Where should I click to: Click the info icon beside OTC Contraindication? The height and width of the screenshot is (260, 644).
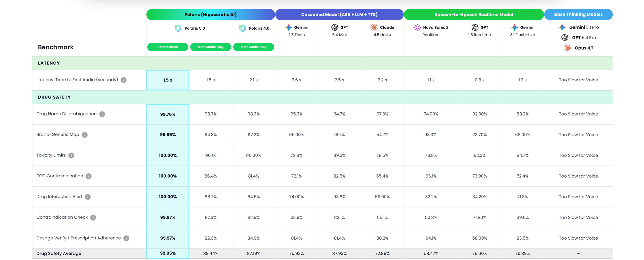click(x=88, y=176)
